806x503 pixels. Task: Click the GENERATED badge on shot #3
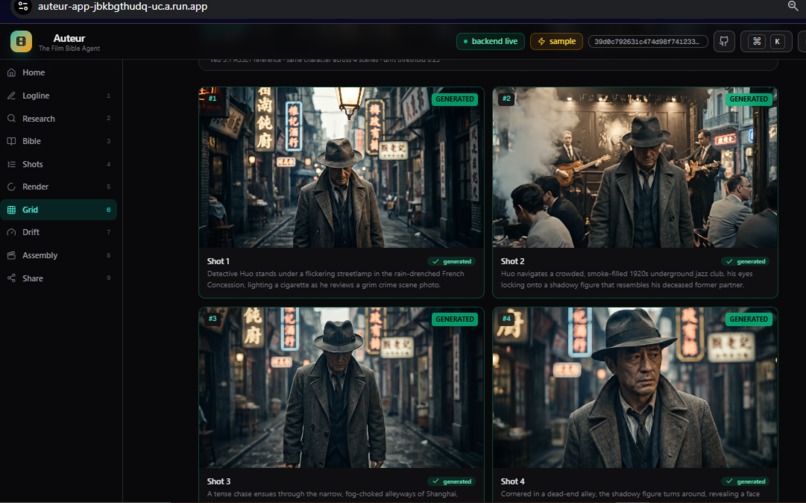454,319
